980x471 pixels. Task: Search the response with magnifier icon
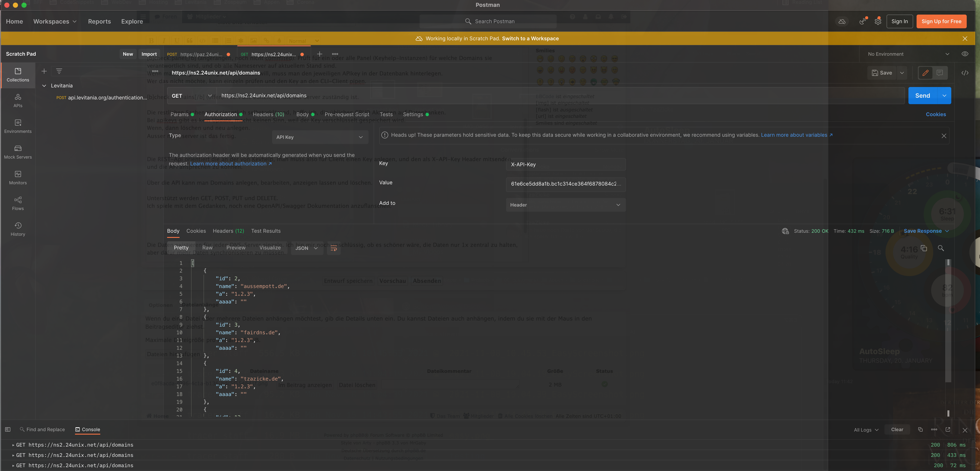[941, 248]
